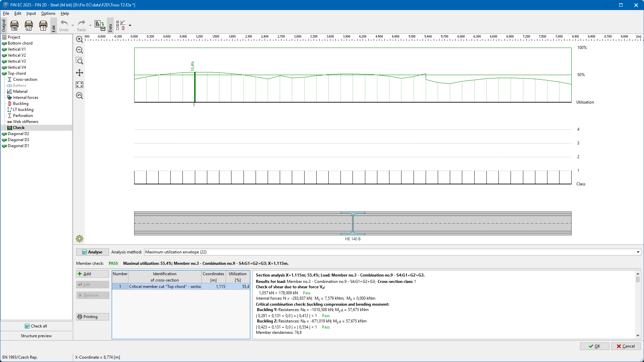Image resolution: width=644 pixels, height=362 pixels.
Task: Click the zoom in magnifier icon
Action: click(x=79, y=39)
